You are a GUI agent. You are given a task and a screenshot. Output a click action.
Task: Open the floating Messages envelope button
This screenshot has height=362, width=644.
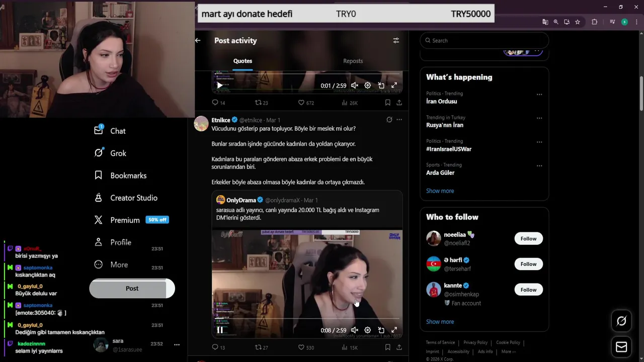point(621,347)
